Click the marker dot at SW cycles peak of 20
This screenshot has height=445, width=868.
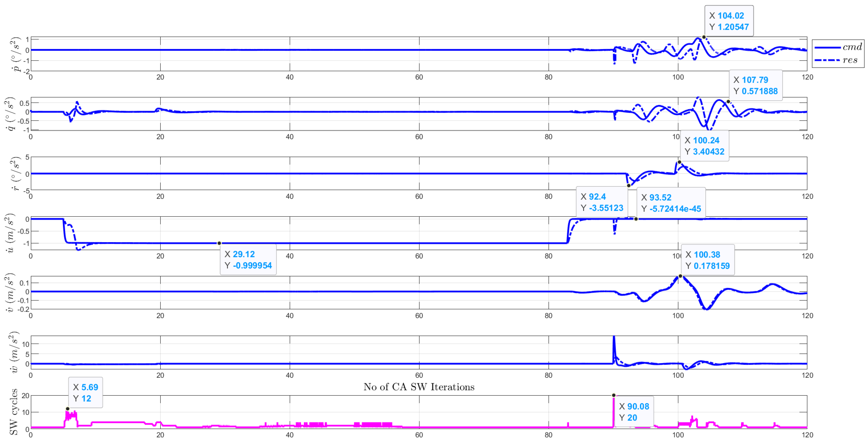(614, 395)
